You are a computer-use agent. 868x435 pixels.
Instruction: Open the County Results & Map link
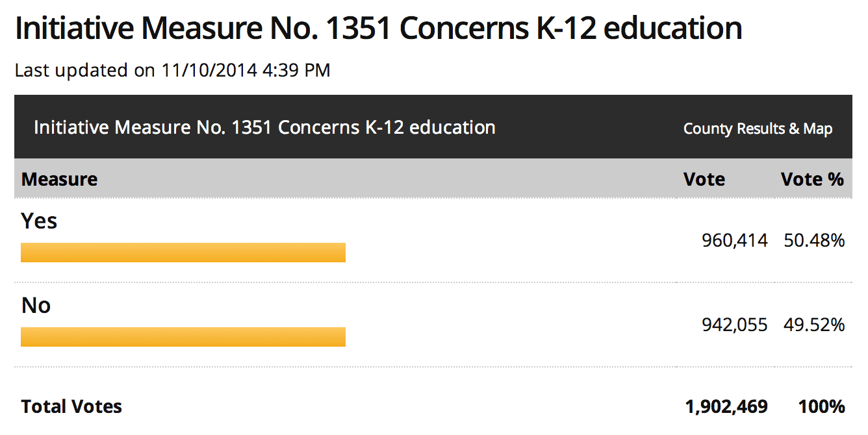(x=758, y=129)
